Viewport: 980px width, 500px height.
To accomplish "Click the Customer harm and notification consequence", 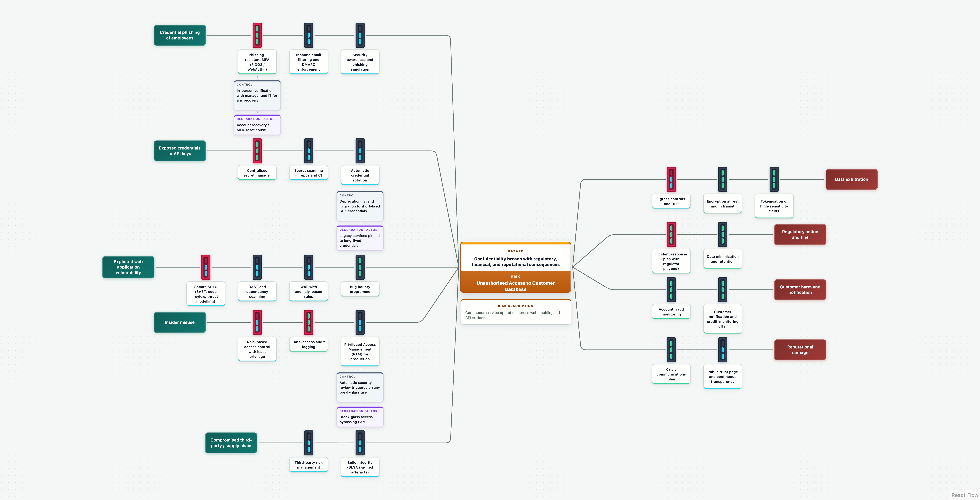I will [x=800, y=290].
